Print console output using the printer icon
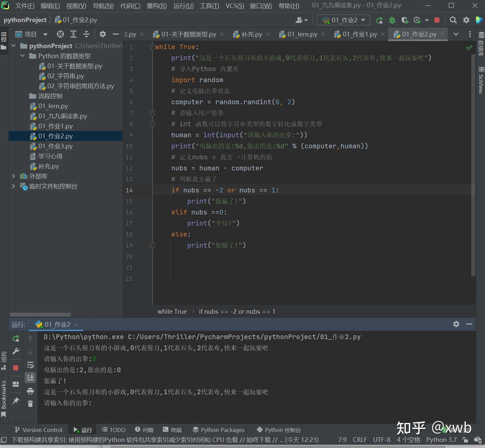The width and height of the screenshot is (485, 448). (30, 391)
